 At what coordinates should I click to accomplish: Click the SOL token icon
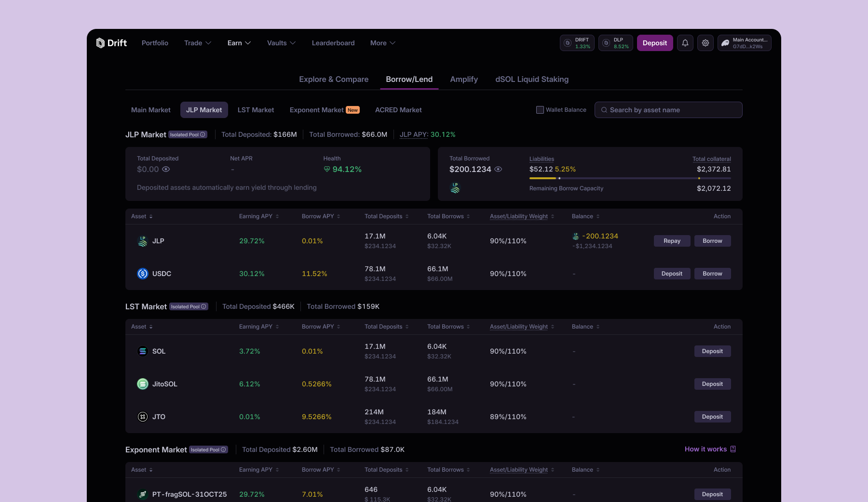(143, 351)
